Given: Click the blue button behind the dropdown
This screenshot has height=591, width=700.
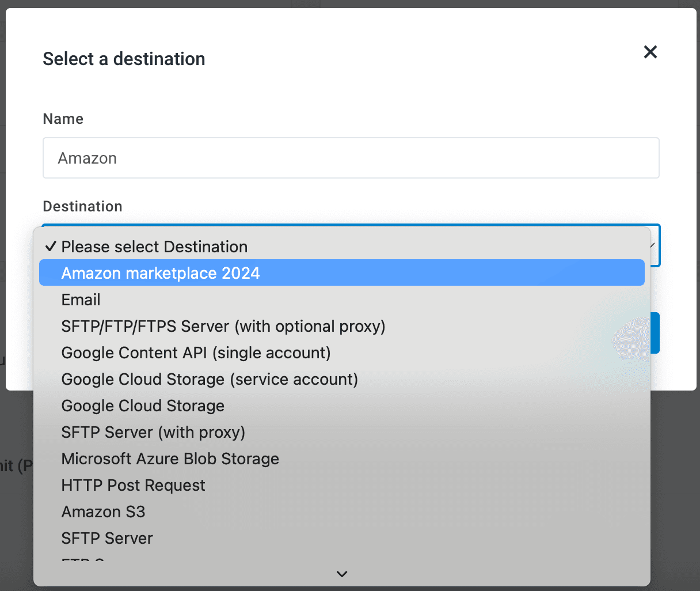Looking at the screenshot, I should pyautogui.click(x=655, y=333).
